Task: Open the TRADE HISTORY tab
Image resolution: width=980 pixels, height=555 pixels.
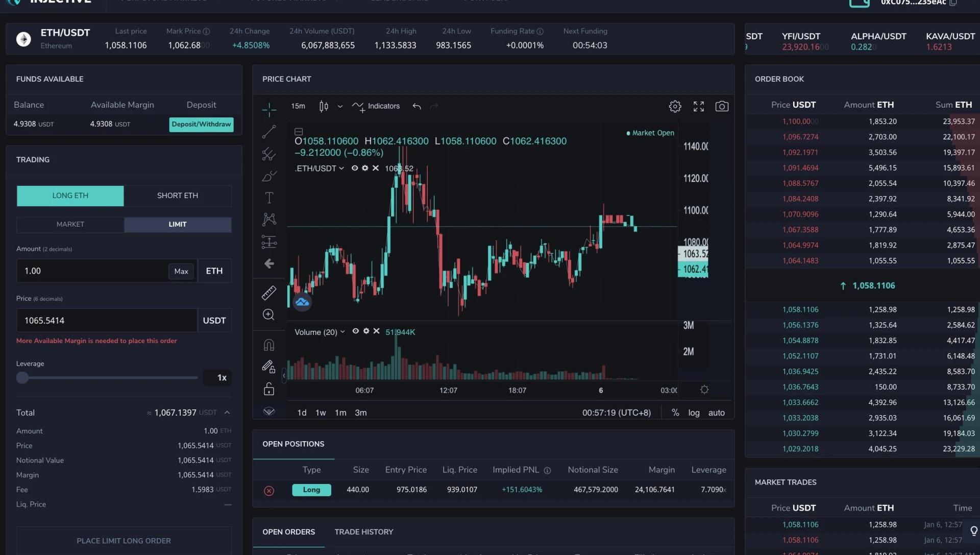Action: (x=363, y=532)
